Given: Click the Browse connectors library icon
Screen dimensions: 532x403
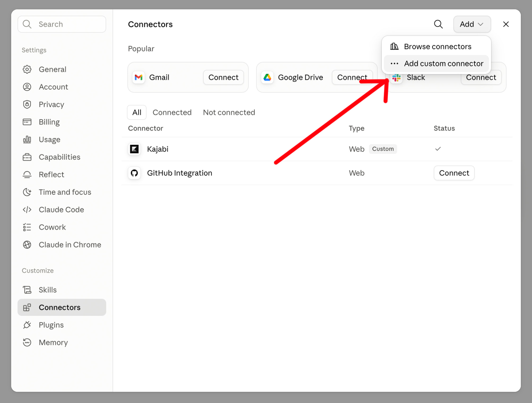Looking at the screenshot, I should pyautogui.click(x=394, y=46).
